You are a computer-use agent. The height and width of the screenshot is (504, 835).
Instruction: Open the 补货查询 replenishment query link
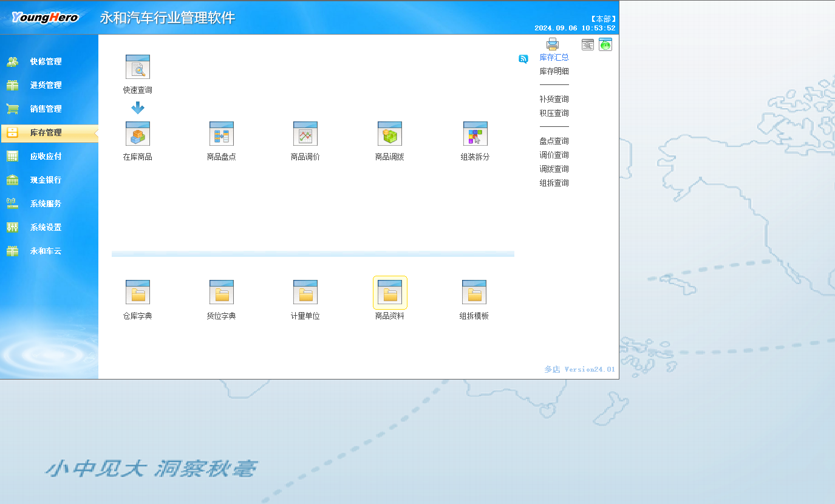point(554,98)
